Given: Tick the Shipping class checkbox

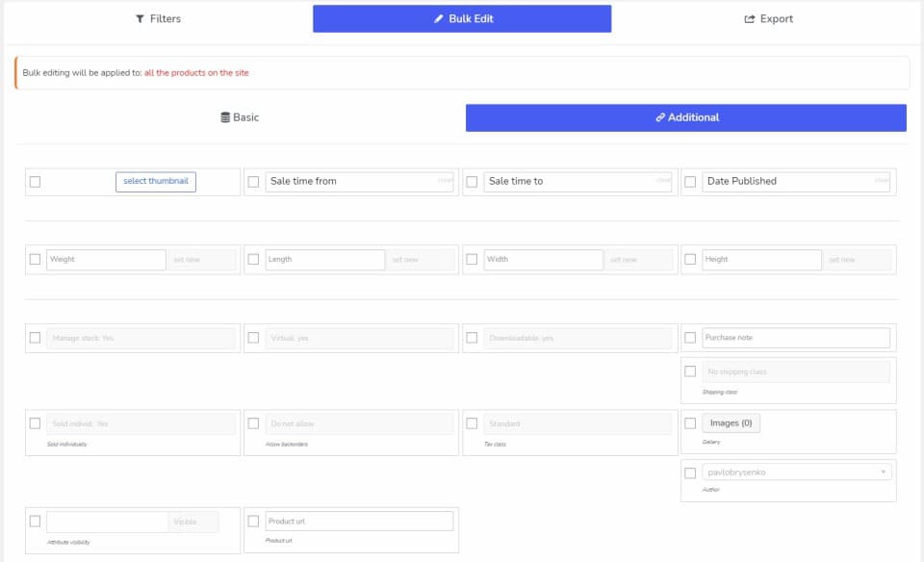Looking at the screenshot, I should click(x=690, y=371).
